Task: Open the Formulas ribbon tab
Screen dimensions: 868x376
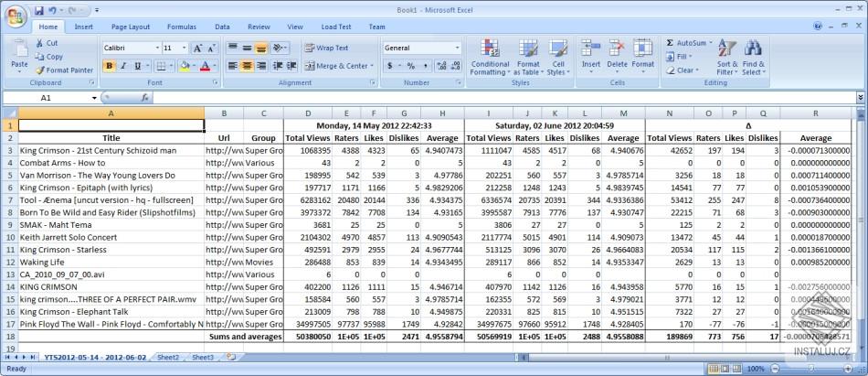Action: pyautogui.click(x=181, y=27)
